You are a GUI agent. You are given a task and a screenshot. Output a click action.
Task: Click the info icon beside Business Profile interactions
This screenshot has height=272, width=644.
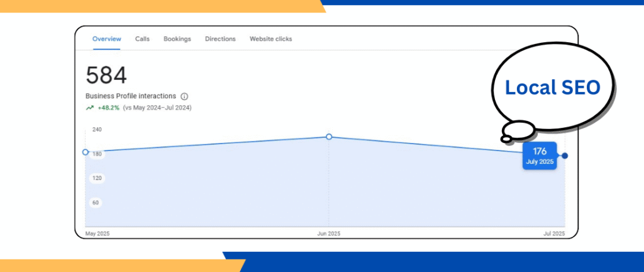[184, 96]
